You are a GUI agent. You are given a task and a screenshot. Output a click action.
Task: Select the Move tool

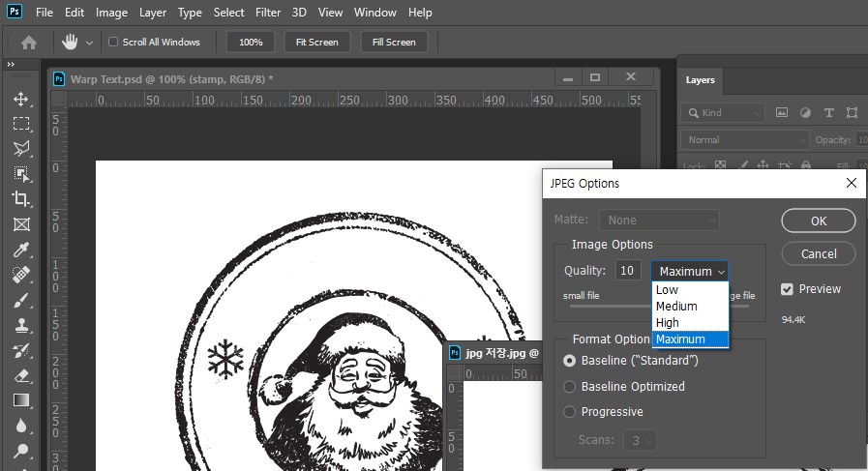coord(21,99)
